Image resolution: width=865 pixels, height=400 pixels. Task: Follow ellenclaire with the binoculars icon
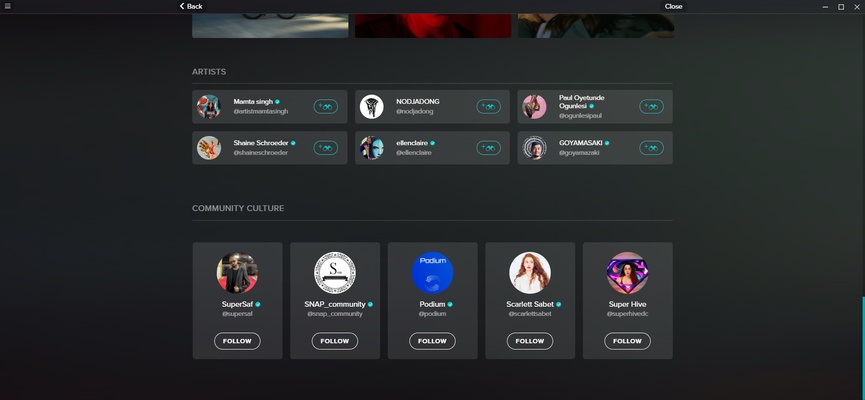point(488,148)
